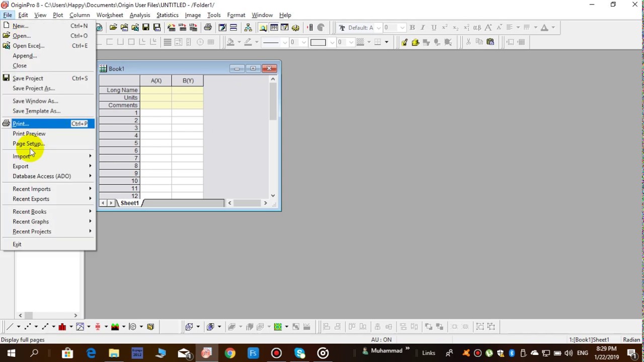Viewport: 644px width, 362px height.
Task: Click column header A(X) in Book1
Action: pos(156,80)
